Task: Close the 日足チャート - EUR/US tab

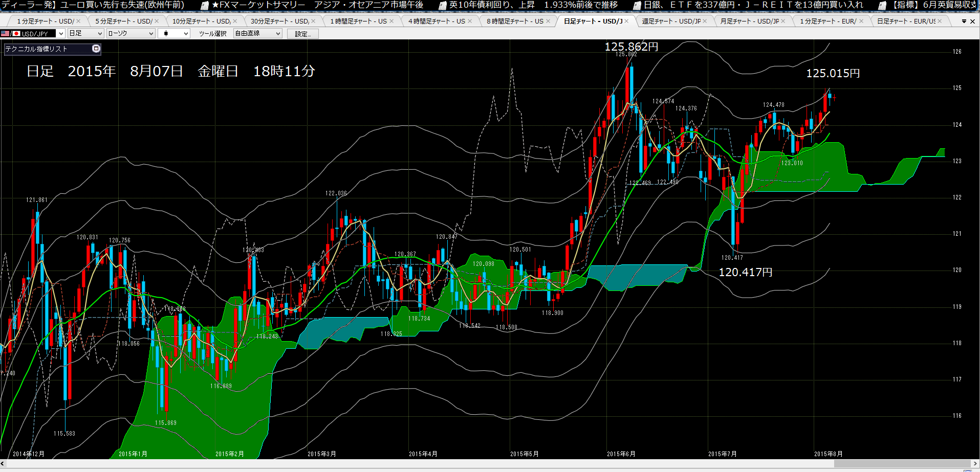Action: tap(940, 21)
